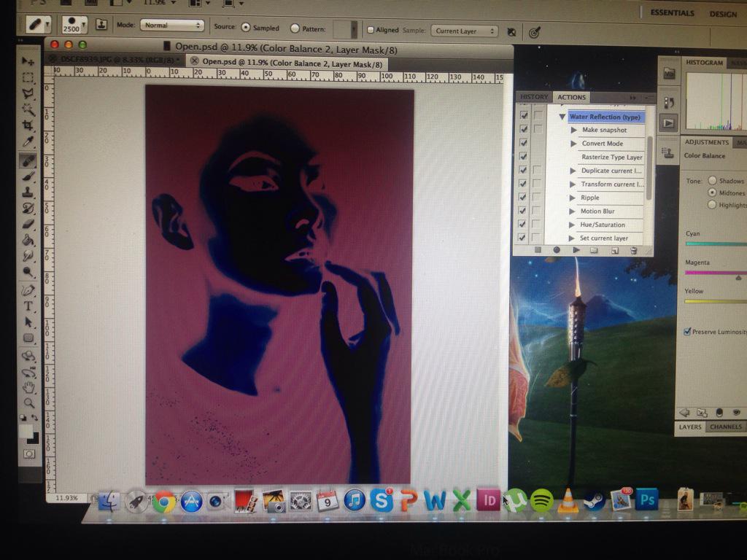Open the blending Mode dropdown

click(171, 26)
